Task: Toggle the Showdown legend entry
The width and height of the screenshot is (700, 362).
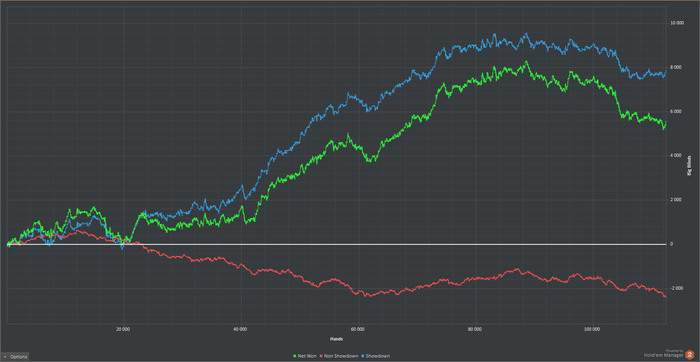Action: pos(376,356)
